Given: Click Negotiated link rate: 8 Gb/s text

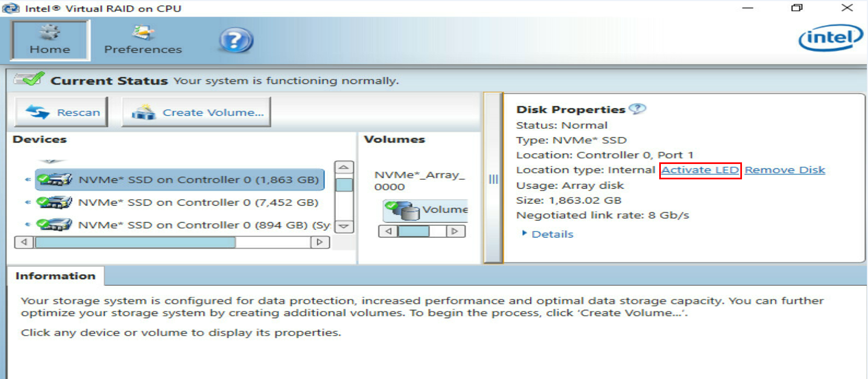Looking at the screenshot, I should coord(602,215).
